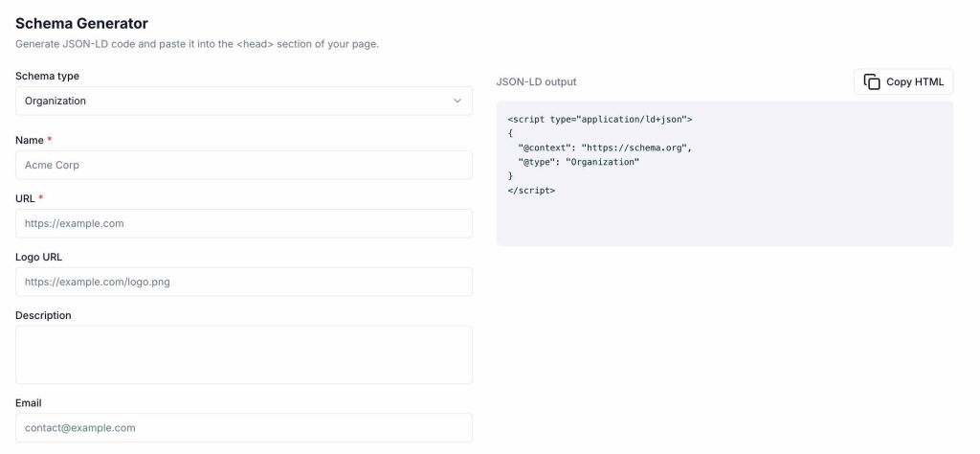Click the "URL" field label

click(25, 198)
